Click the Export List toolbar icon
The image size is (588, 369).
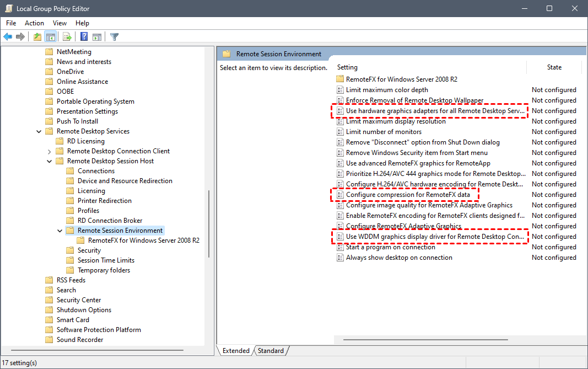coord(67,37)
